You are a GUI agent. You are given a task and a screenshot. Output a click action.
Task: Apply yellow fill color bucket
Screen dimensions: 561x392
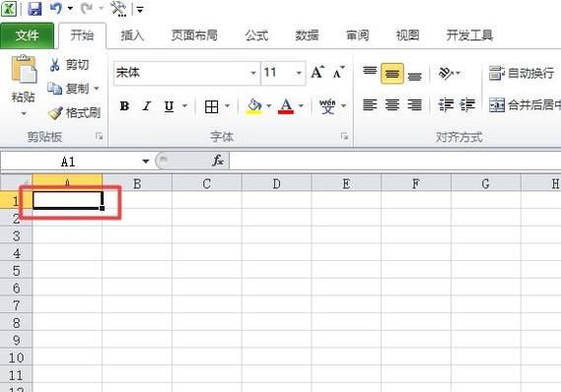[254, 106]
